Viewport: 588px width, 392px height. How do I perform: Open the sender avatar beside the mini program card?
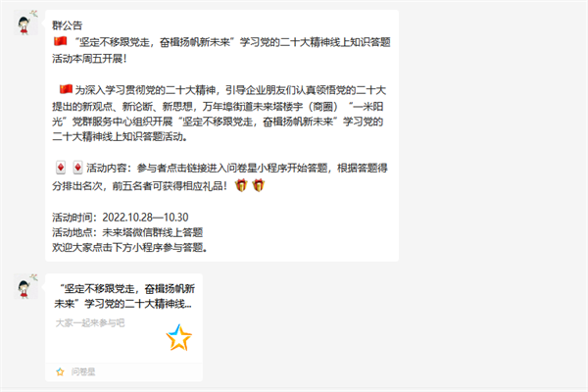tap(26, 286)
